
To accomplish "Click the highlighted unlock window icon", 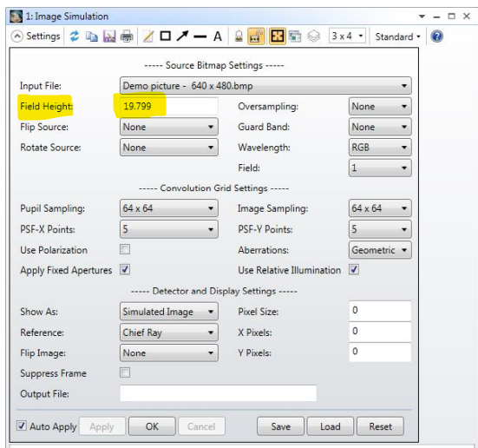I will (256, 36).
